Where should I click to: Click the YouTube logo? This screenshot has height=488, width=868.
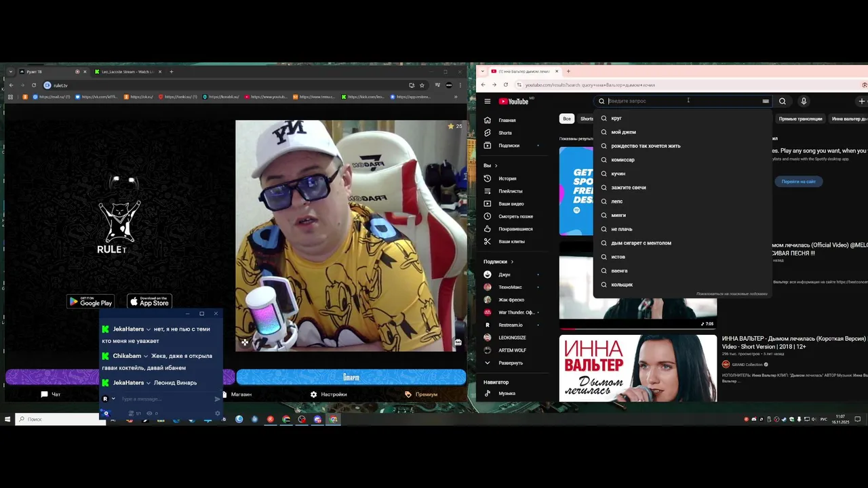[x=514, y=101]
